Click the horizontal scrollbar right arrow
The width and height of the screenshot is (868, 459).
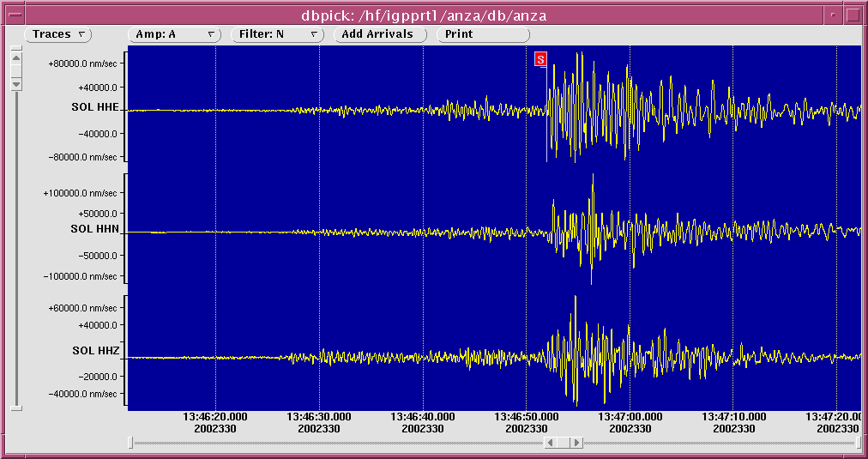pos(577,443)
